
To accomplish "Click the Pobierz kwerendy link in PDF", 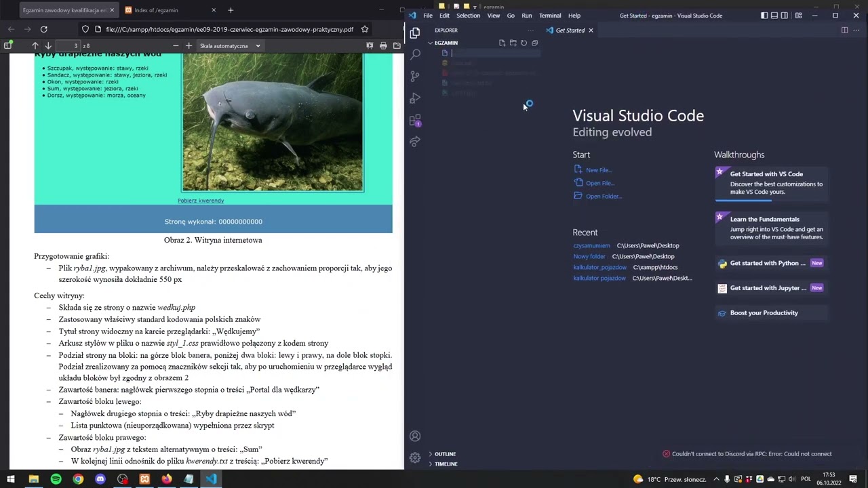I will coord(201,201).
